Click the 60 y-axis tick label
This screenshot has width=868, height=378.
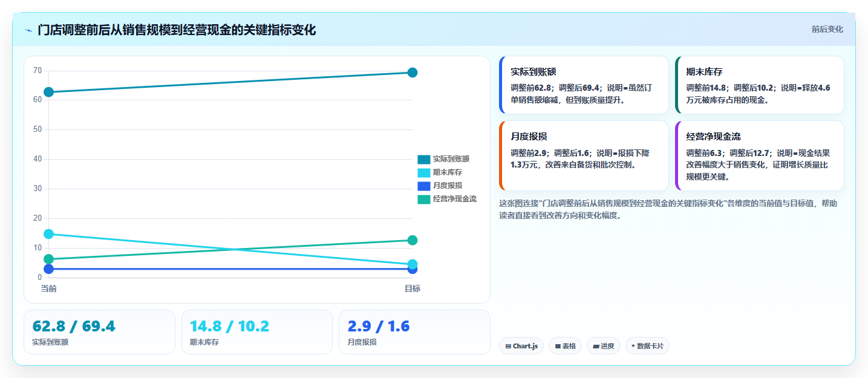tap(38, 100)
